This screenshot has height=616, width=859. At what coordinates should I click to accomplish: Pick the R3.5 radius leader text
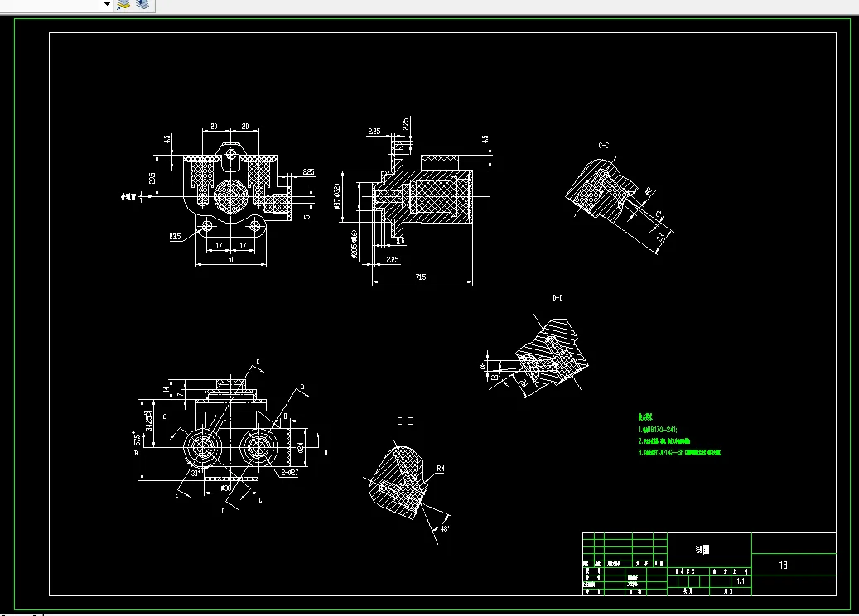pos(175,237)
